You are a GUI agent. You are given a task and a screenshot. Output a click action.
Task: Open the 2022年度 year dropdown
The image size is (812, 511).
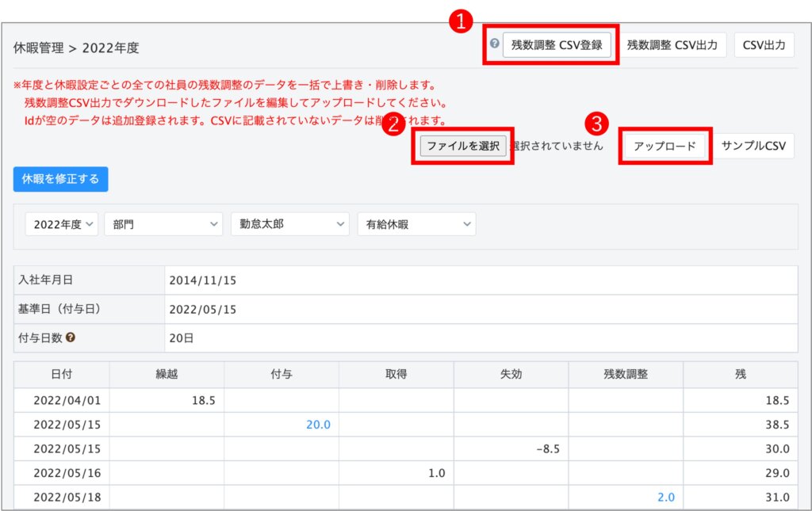[63, 224]
